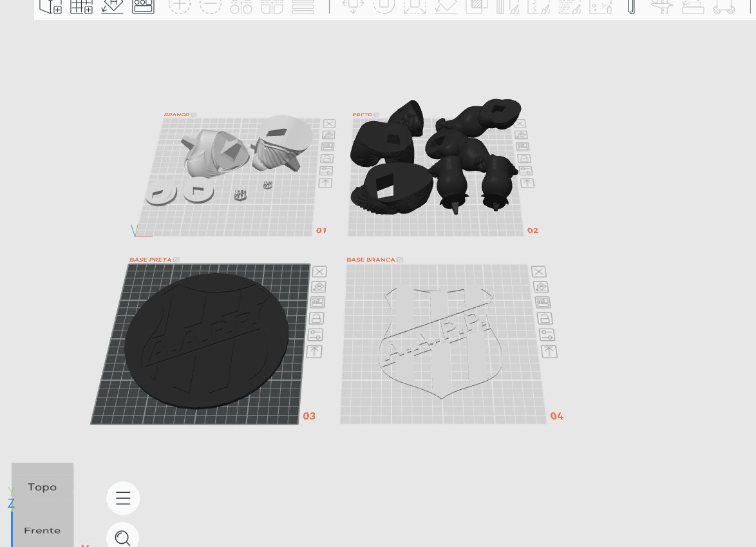Click the BASE BRANCA plate label
756x547 pixels.
click(371, 260)
